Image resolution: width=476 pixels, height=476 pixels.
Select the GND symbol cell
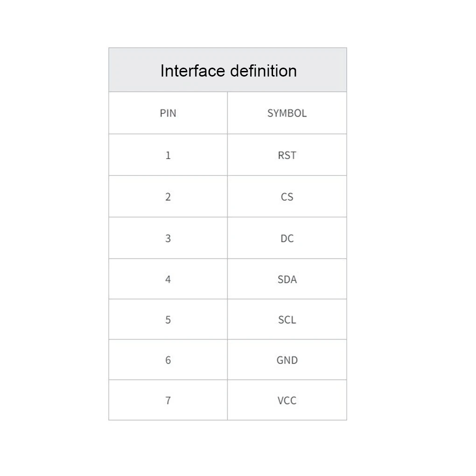tap(287, 360)
